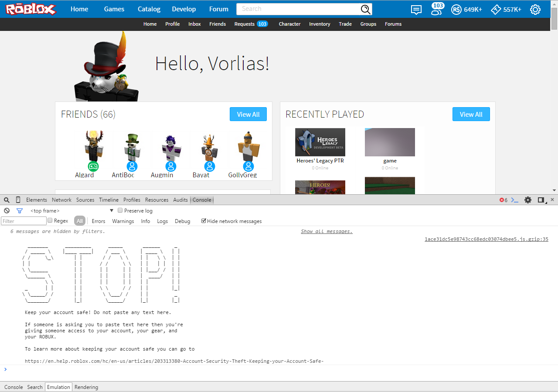
Task: Open Inbox in the sub navigation bar
Action: (x=194, y=24)
